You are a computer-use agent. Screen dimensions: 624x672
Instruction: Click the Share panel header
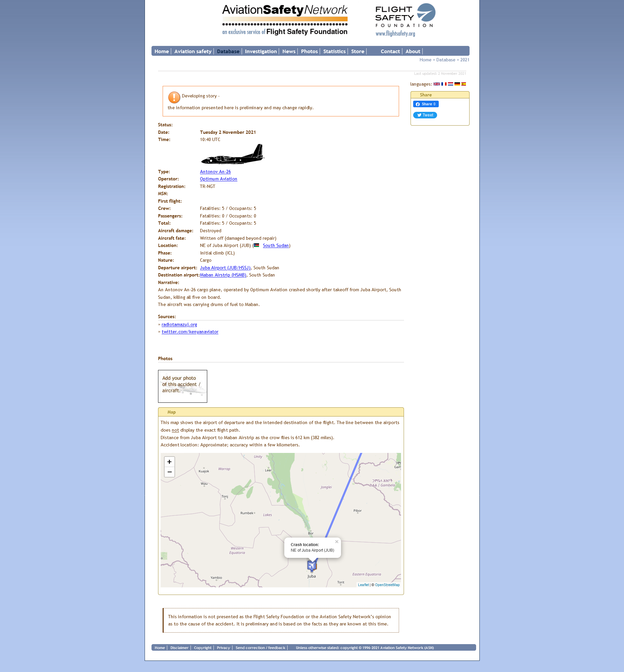pos(440,95)
